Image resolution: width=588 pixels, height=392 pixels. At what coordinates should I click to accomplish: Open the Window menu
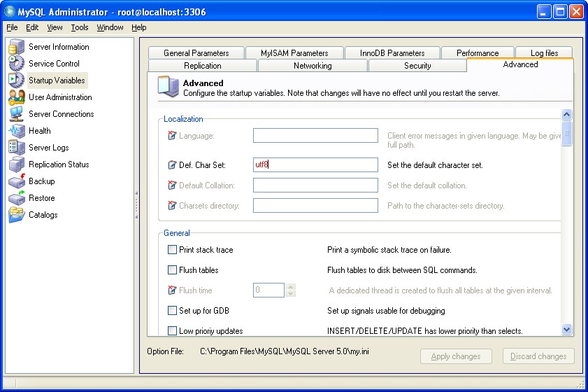click(110, 27)
